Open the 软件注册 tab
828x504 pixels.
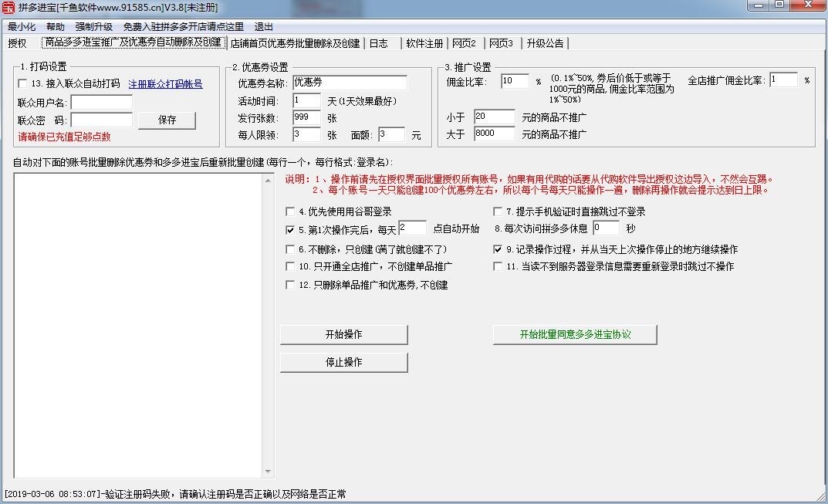tap(424, 43)
